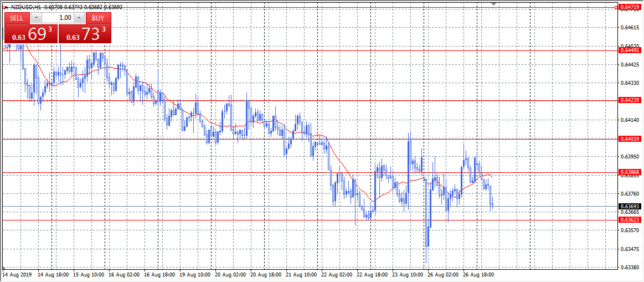This screenshot has height=282, width=644.
Task: Click the 23 Aug 10:00 time label
Action: click(408, 274)
